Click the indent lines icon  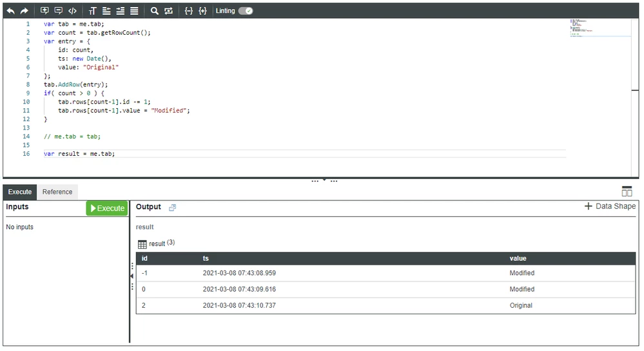(x=121, y=11)
